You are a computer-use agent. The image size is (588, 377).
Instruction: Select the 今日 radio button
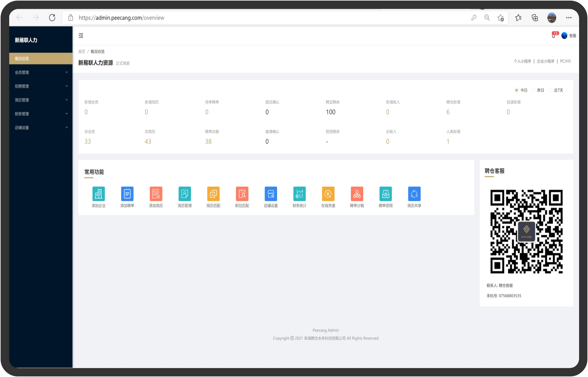516,90
